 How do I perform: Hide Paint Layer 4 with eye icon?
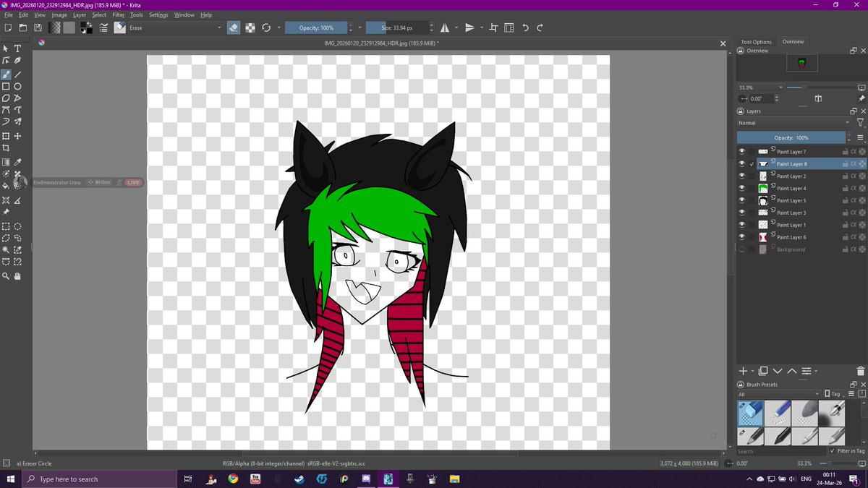click(x=741, y=188)
